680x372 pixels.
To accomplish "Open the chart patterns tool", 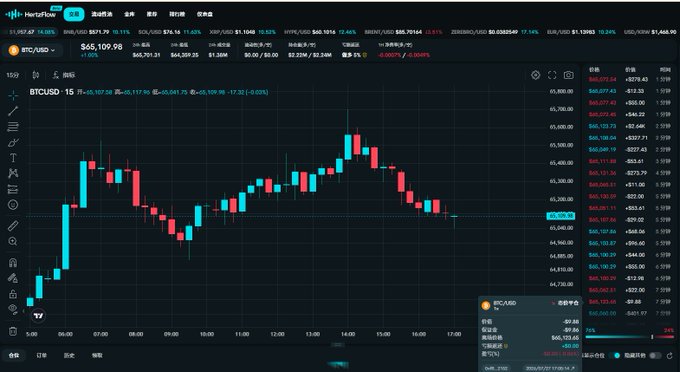I will tap(13, 173).
